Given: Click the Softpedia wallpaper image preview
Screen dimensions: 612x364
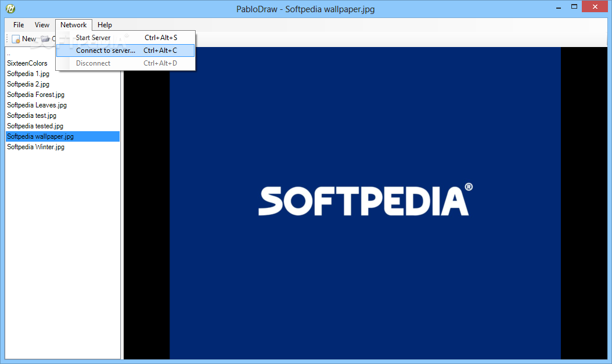Looking at the screenshot, I should click(365, 203).
